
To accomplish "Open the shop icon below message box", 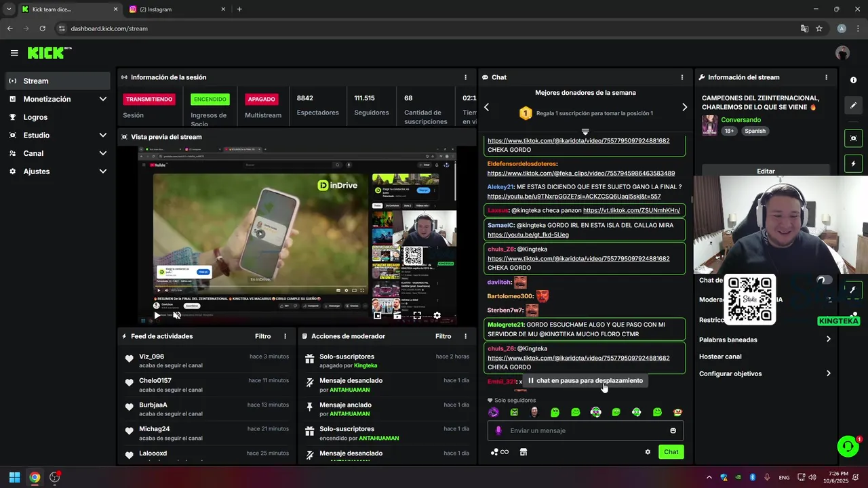I will [524, 452].
